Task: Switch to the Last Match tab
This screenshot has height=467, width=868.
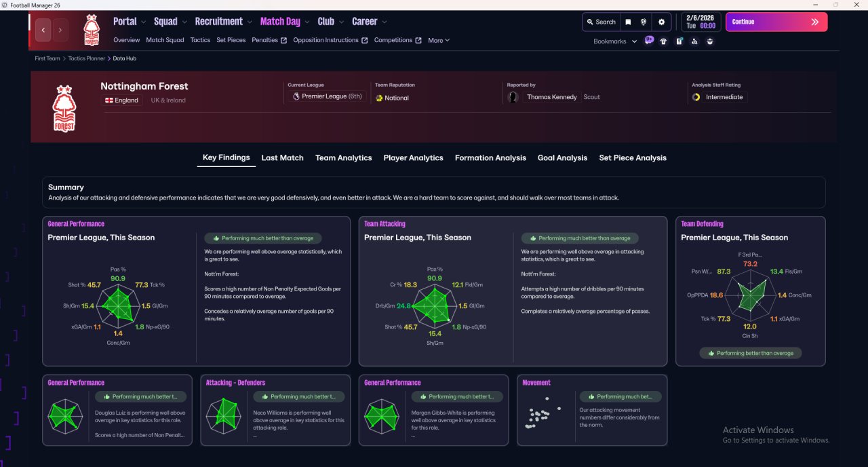Action: [x=282, y=157]
